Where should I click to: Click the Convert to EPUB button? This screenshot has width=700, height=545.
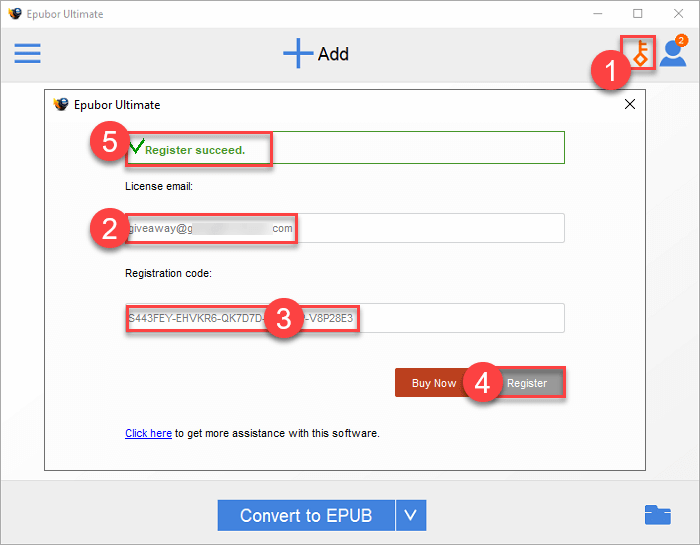[306, 516]
